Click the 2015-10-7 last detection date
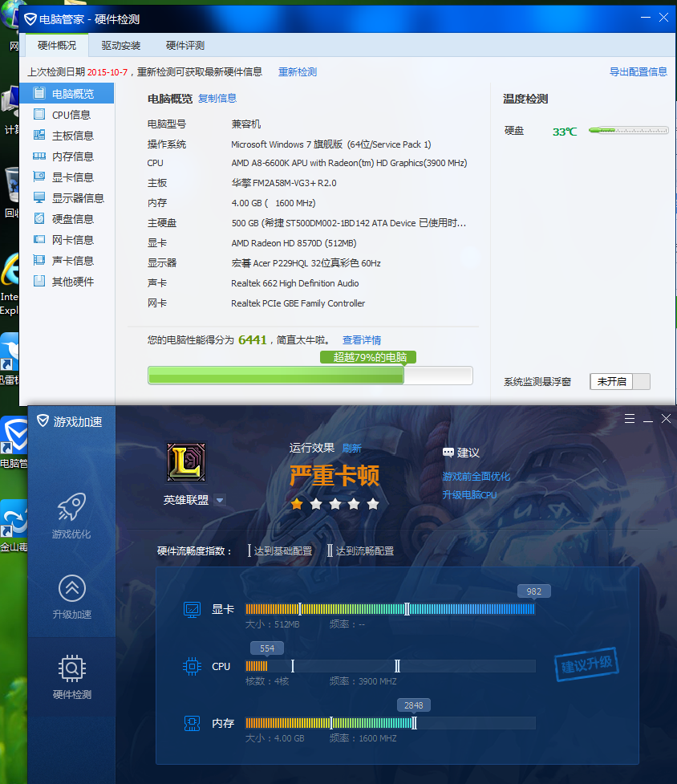The image size is (677, 784). [x=107, y=72]
